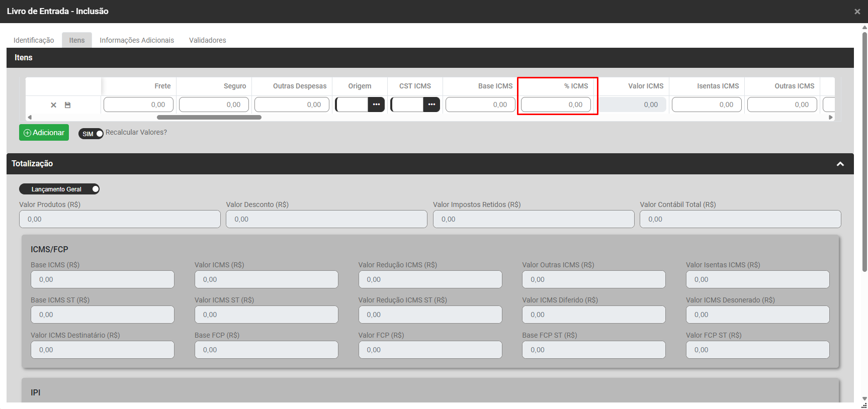Click the Frete column header

[x=162, y=86]
